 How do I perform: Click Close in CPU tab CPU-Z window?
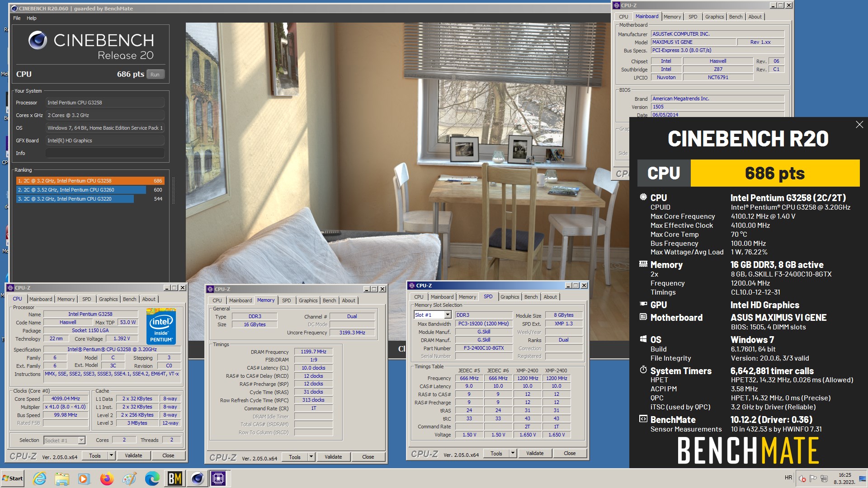168,455
